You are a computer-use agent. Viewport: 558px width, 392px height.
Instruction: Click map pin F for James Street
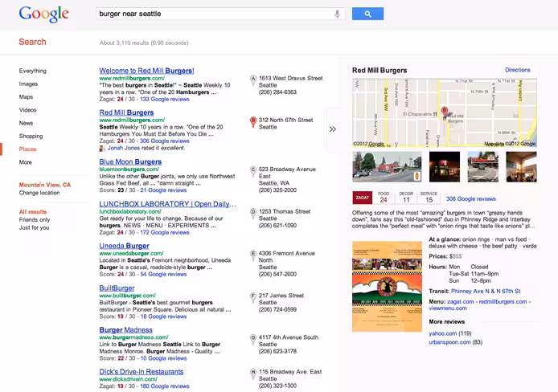pos(253,297)
